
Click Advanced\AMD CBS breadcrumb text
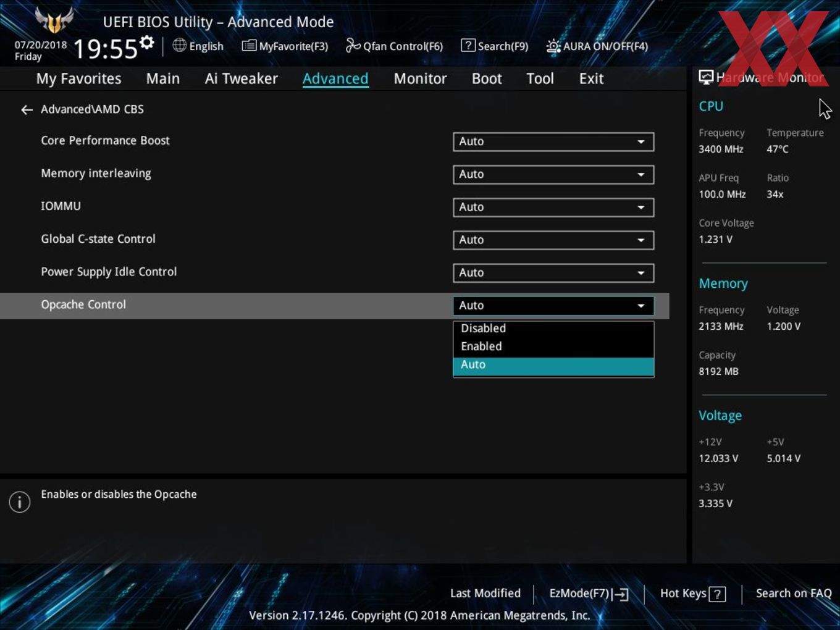92,109
